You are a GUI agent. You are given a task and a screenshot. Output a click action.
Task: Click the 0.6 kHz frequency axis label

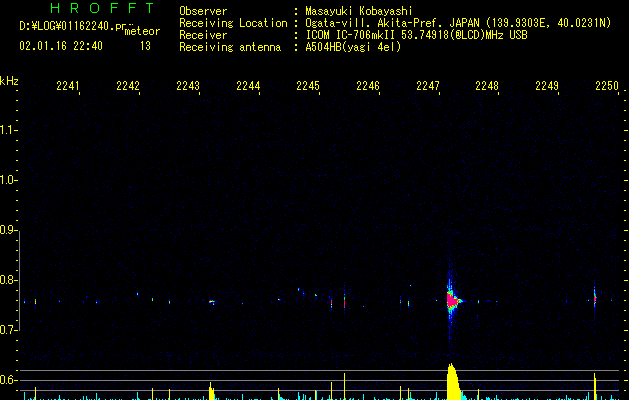coord(8,380)
